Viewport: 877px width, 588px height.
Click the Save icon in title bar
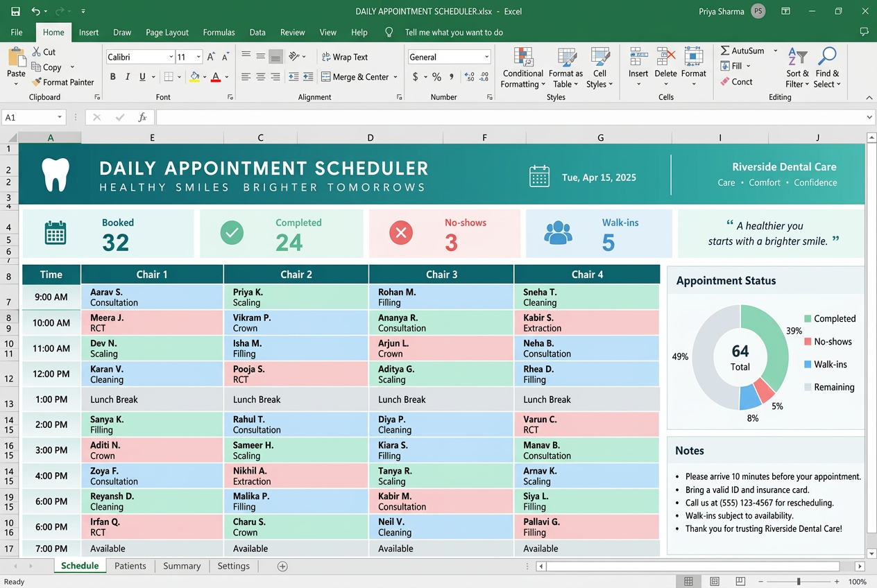click(15, 11)
